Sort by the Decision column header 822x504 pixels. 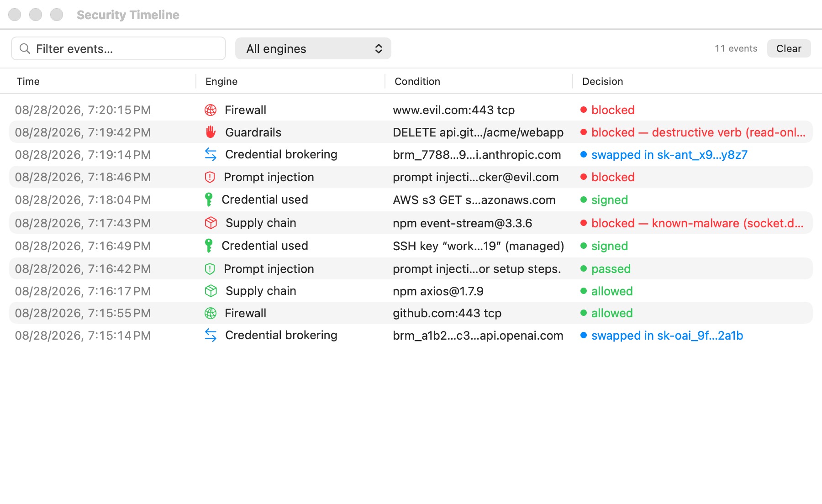(x=603, y=82)
